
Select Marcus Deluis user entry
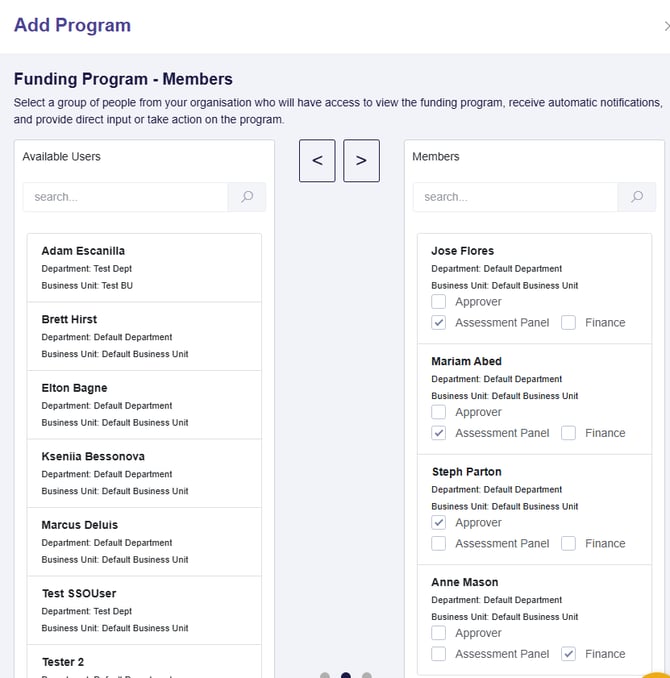click(x=144, y=541)
